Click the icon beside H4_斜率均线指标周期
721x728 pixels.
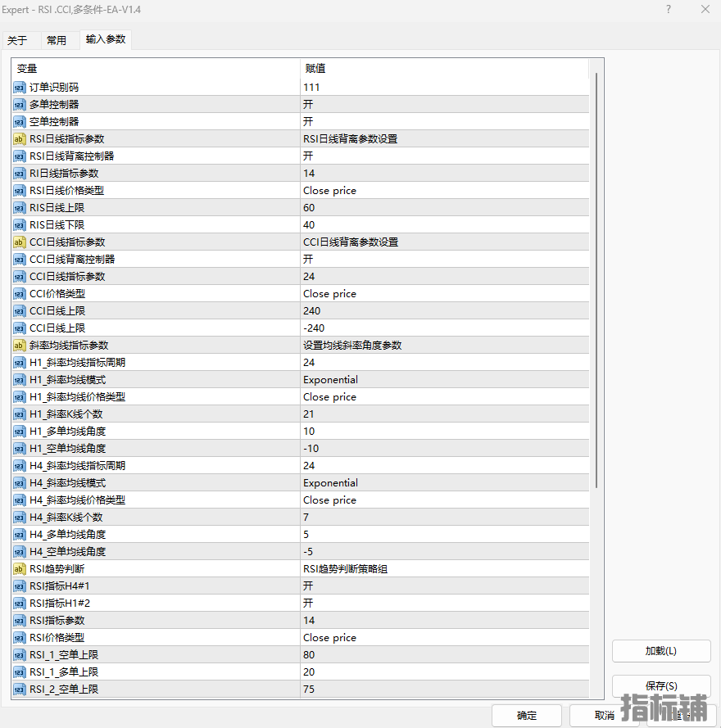(19, 465)
